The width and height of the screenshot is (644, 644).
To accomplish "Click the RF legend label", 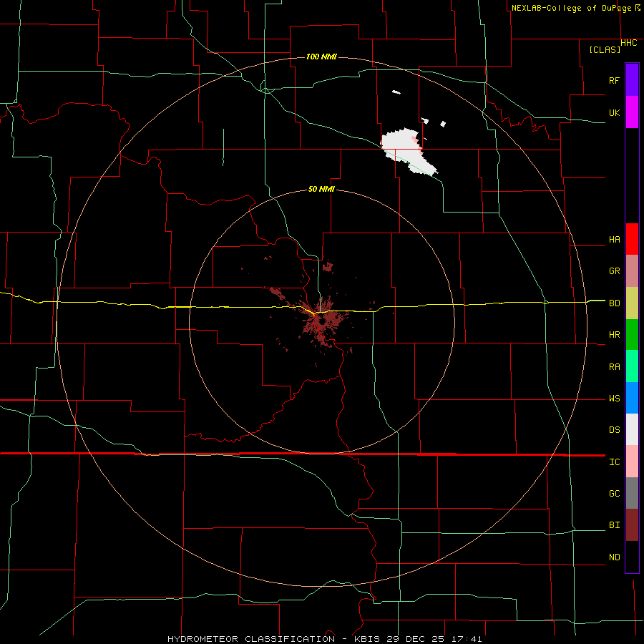I will [614, 80].
